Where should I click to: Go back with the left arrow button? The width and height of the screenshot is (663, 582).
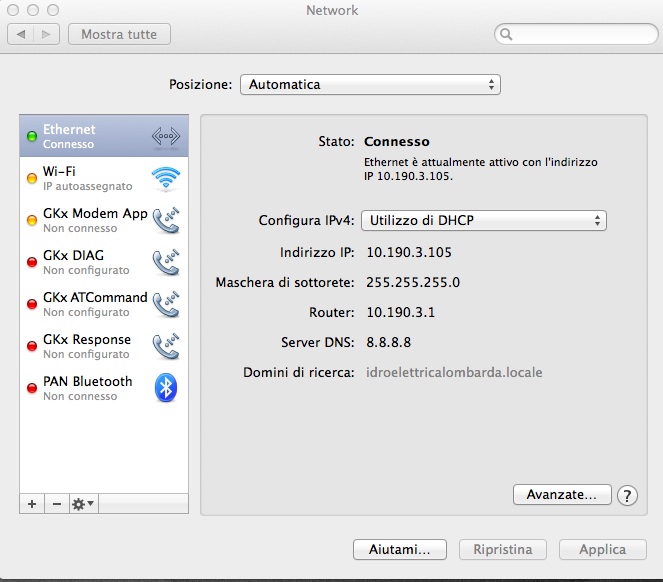[21, 34]
